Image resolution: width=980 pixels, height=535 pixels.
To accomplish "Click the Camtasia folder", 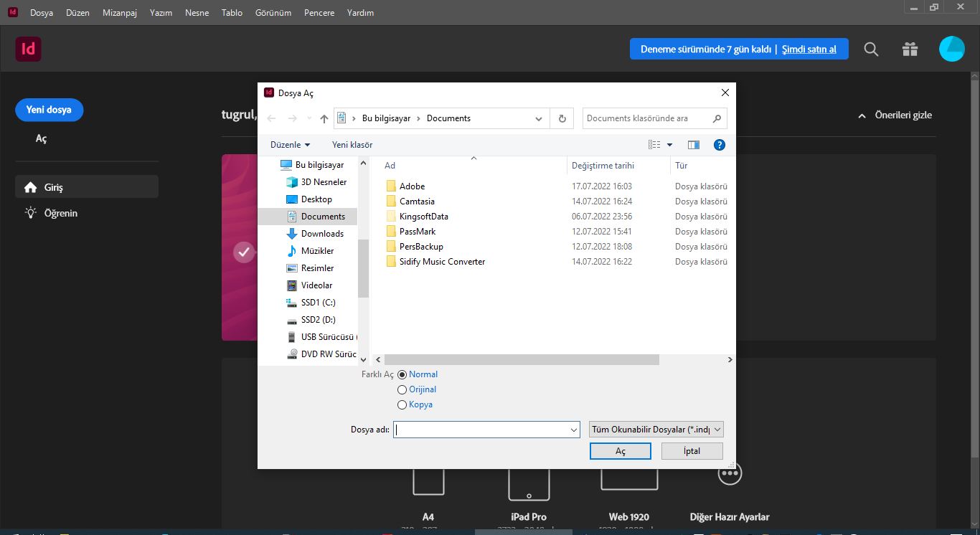I will pyautogui.click(x=417, y=202).
